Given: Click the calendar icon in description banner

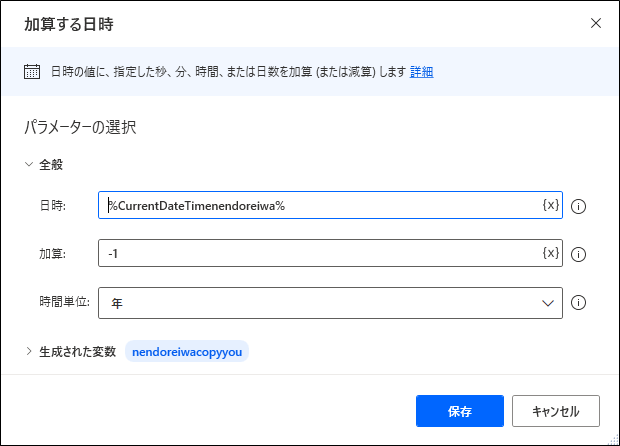Looking at the screenshot, I should click(32, 72).
